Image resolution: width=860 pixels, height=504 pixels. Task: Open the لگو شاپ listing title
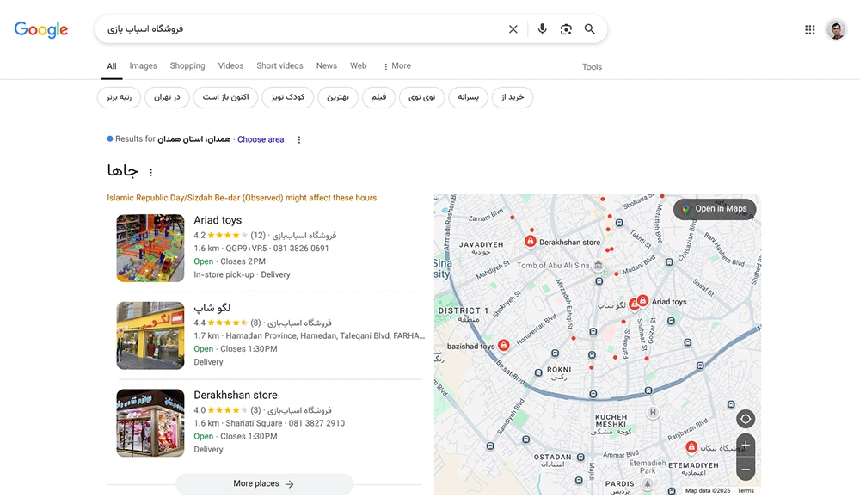[x=212, y=308]
